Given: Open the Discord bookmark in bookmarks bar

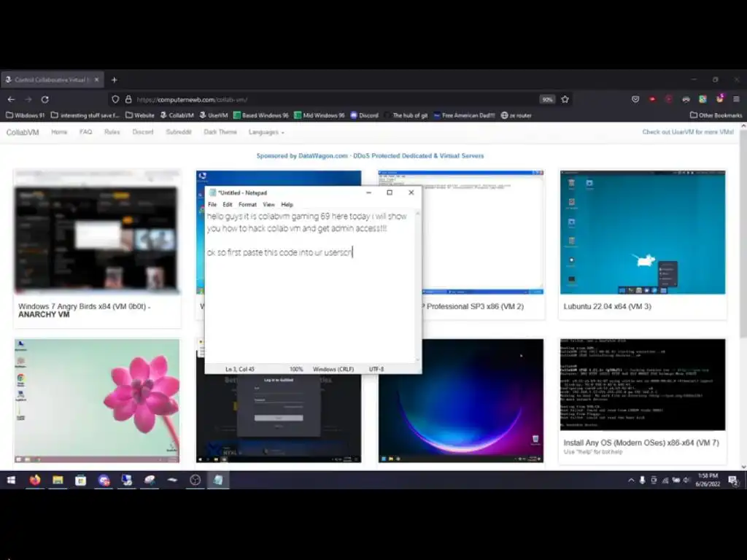Looking at the screenshot, I should coord(365,115).
